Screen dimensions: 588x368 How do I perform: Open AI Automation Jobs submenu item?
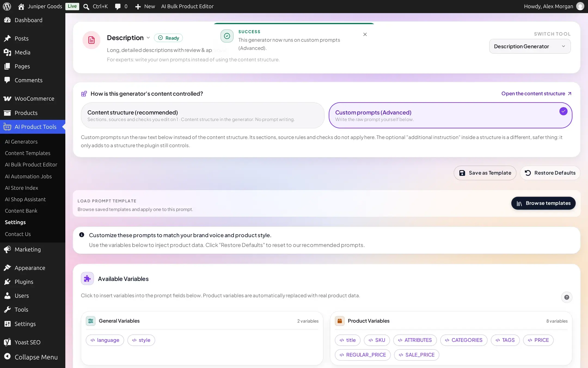tap(28, 176)
